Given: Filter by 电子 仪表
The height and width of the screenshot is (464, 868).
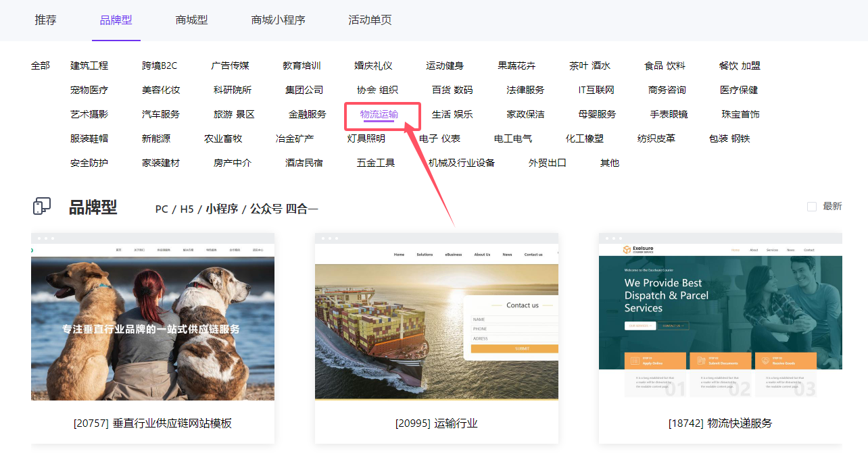Looking at the screenshot, I should pyautogui.click(x=439, y=138).
